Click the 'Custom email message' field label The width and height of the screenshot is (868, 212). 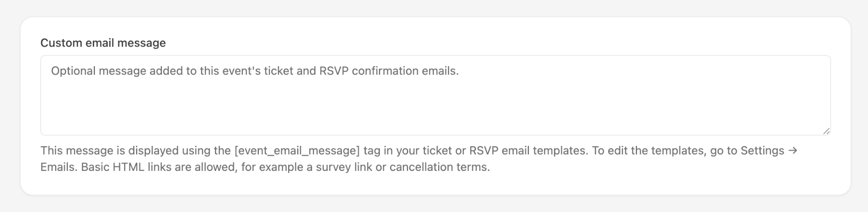[x=103, y=43]
